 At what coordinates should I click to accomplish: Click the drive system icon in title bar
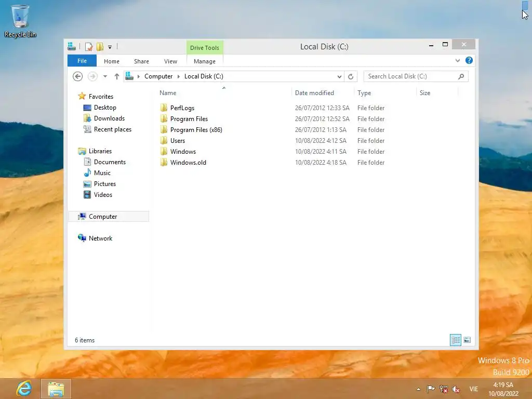coord(72,46)
